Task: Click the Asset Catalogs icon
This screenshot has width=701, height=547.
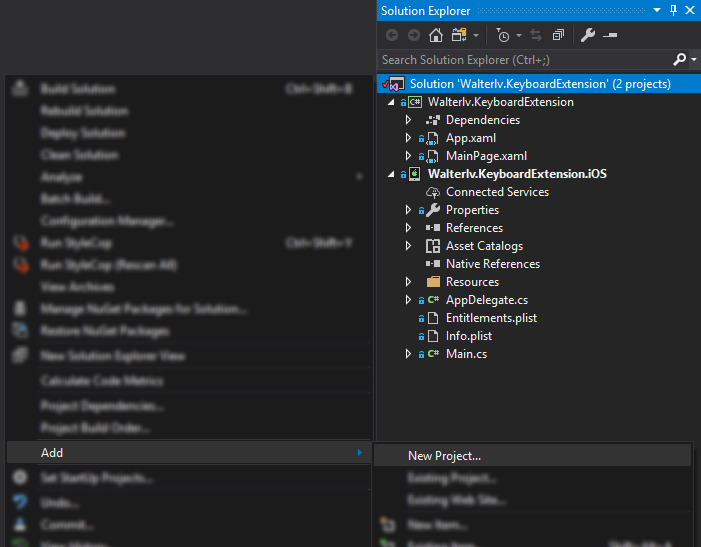Action: click(x=433, y=246)
